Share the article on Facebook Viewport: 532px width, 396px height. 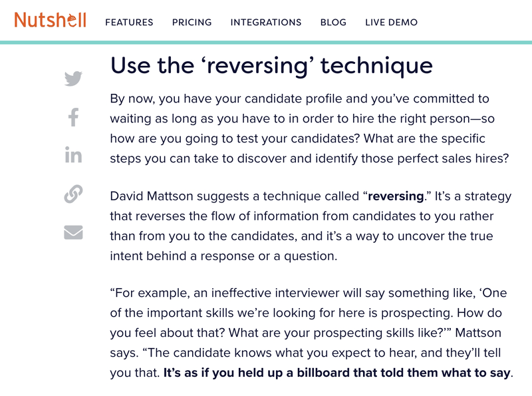73,117
